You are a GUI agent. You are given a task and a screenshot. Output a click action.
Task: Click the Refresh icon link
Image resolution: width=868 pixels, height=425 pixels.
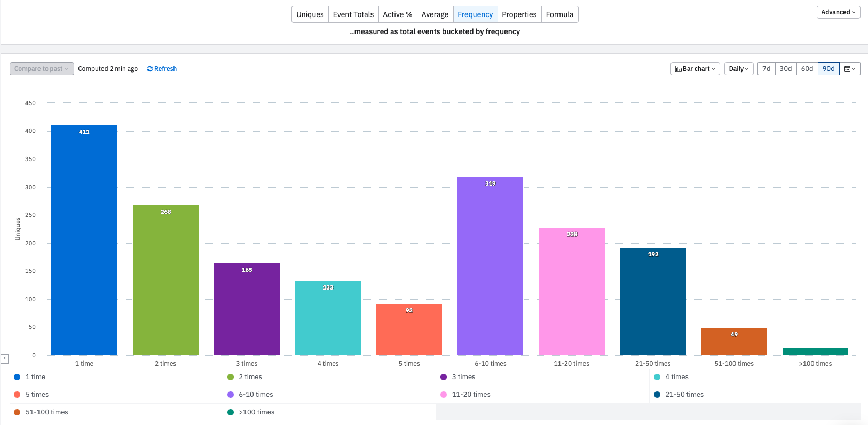(x=150, y=69)
